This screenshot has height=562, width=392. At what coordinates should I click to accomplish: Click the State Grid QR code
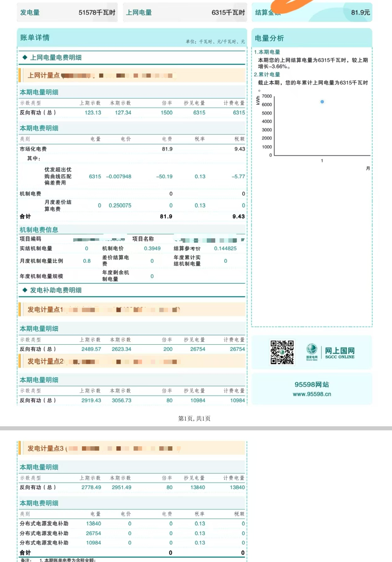(282, 352)
